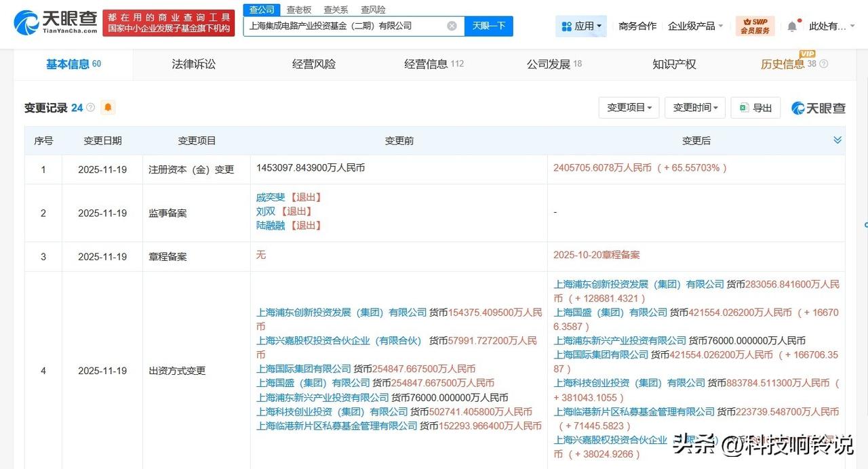Image resolution: width=868 pixels, height=469 pixels.
Task: Open 上海科技创业投资 link in 变更后 column
Action: (629, 384)
